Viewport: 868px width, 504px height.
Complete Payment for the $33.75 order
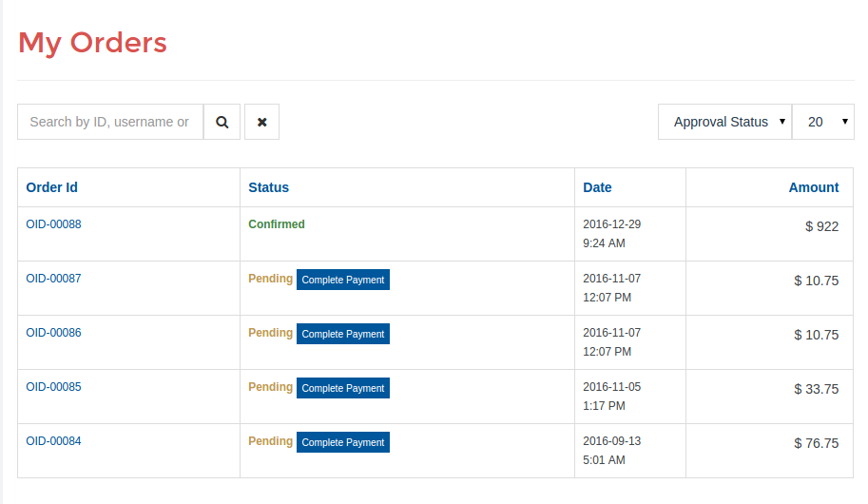[342, 388]
